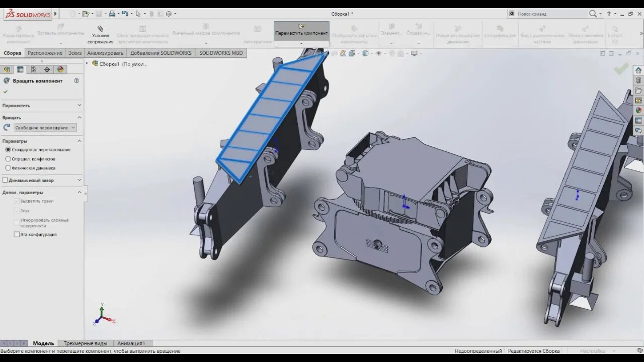Collapse the Допол. параметры section chevron
This screenshot has width=644, height=362.
[79, 192]
